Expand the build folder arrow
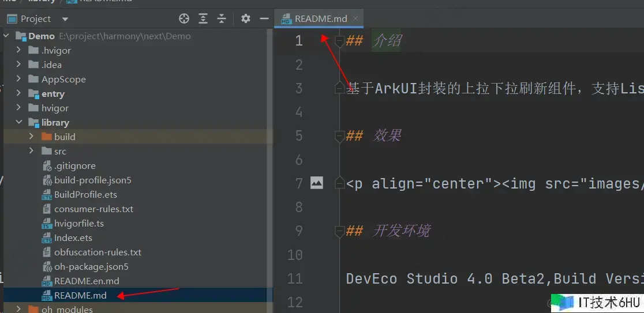Viewport: 644px width, 313px height. tap(31, 137)
